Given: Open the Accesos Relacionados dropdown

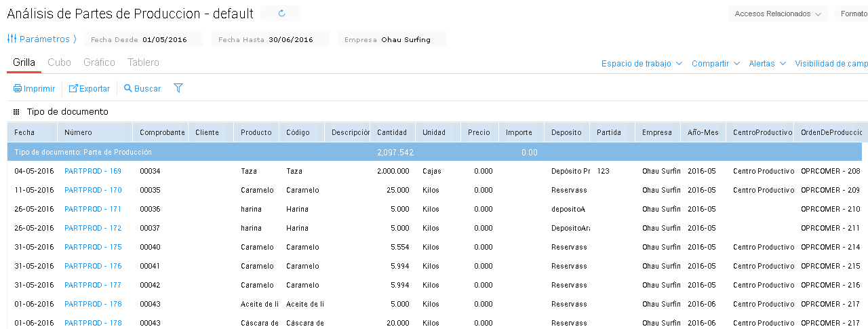Looking at the screenshot, I should click(x=778, y=14).
